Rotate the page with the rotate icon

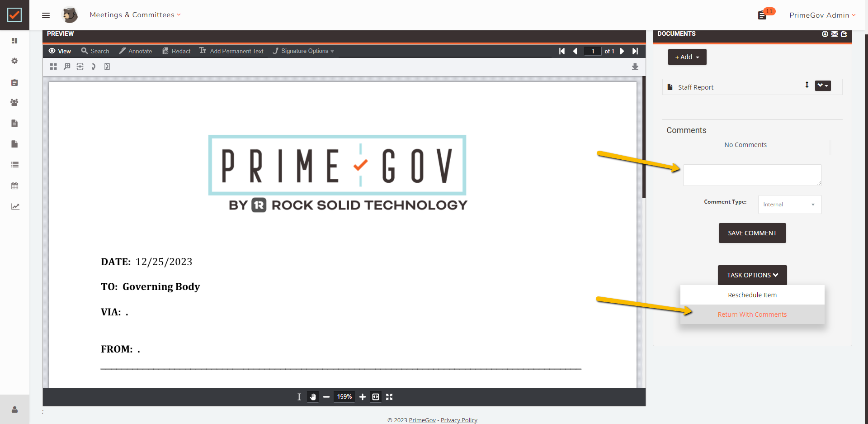click(x=93, y=67)
